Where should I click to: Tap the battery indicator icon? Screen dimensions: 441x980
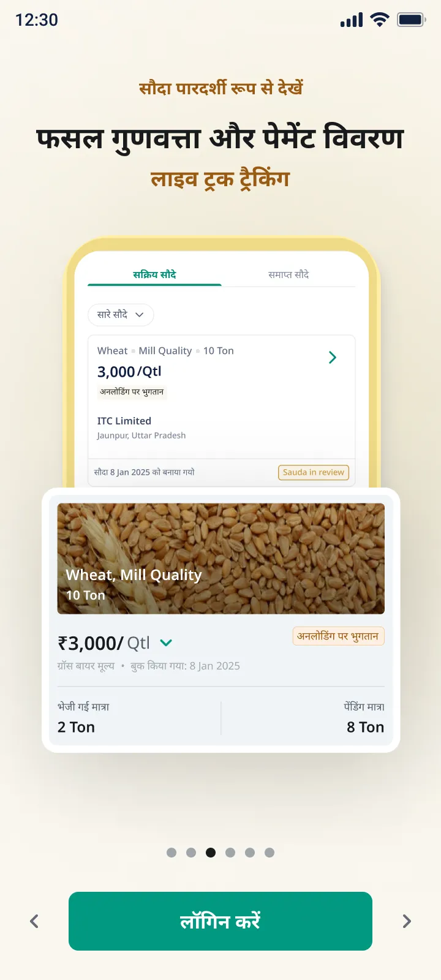point(412,20)
